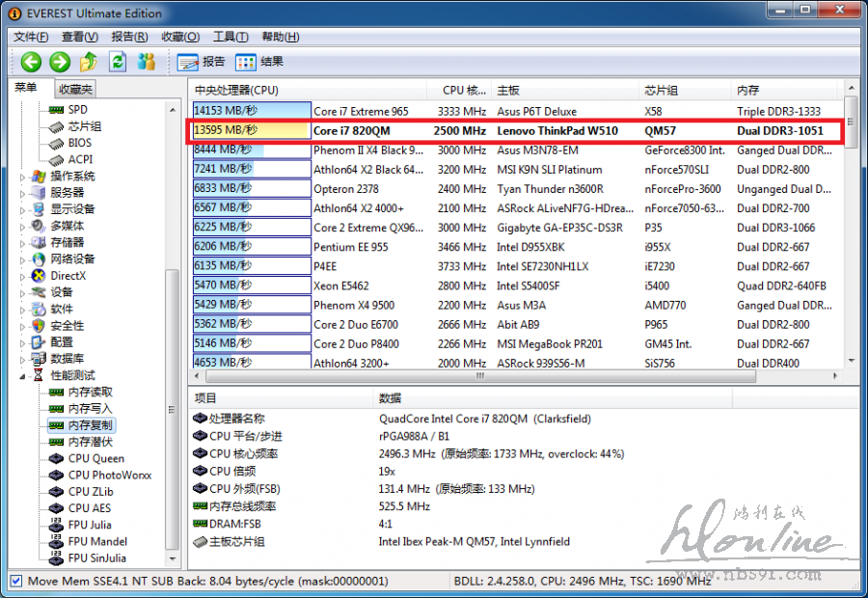Screen dimensions: 868x598
Task: Select CPU Queen benchmark in tree
Action: point(95,459)
